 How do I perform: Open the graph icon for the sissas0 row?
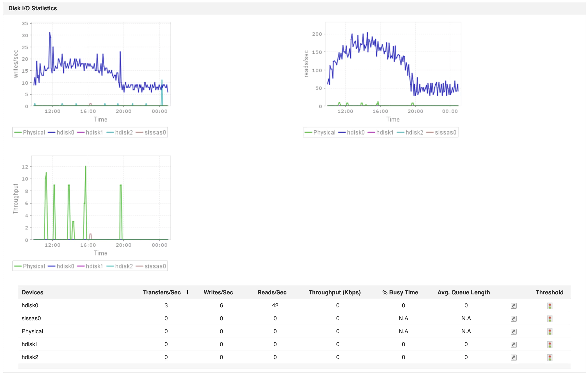click(513, 319)
